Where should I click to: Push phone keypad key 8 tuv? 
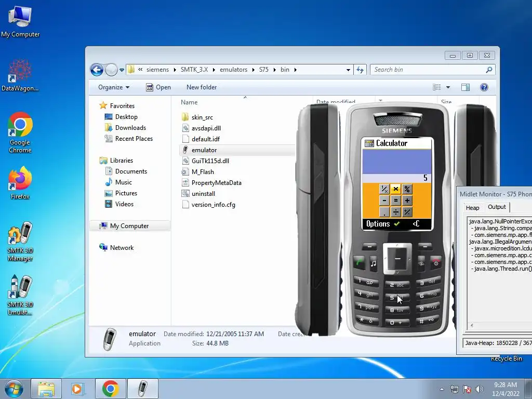pos(397,310)
